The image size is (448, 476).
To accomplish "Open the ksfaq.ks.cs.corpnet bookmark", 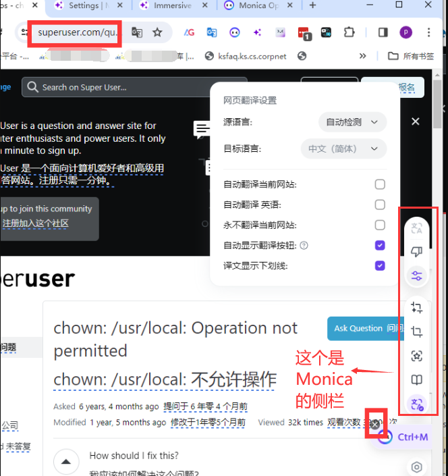I will 246,56.
